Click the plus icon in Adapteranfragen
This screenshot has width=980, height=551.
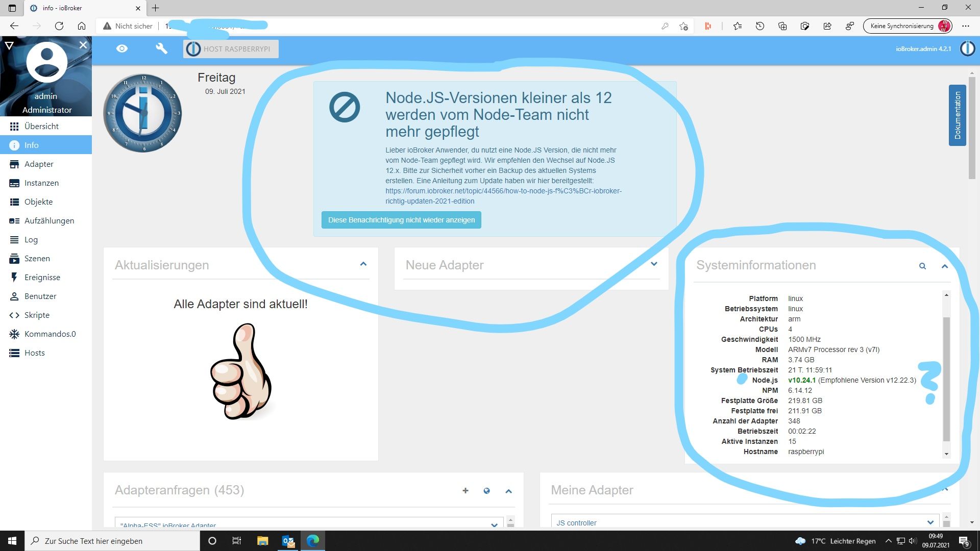(465, 491)
